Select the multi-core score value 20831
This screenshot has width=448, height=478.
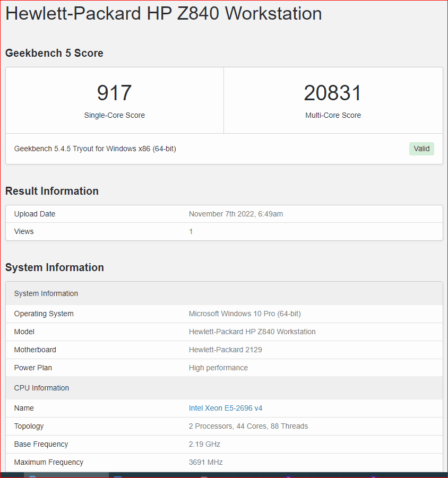[333, 93]
